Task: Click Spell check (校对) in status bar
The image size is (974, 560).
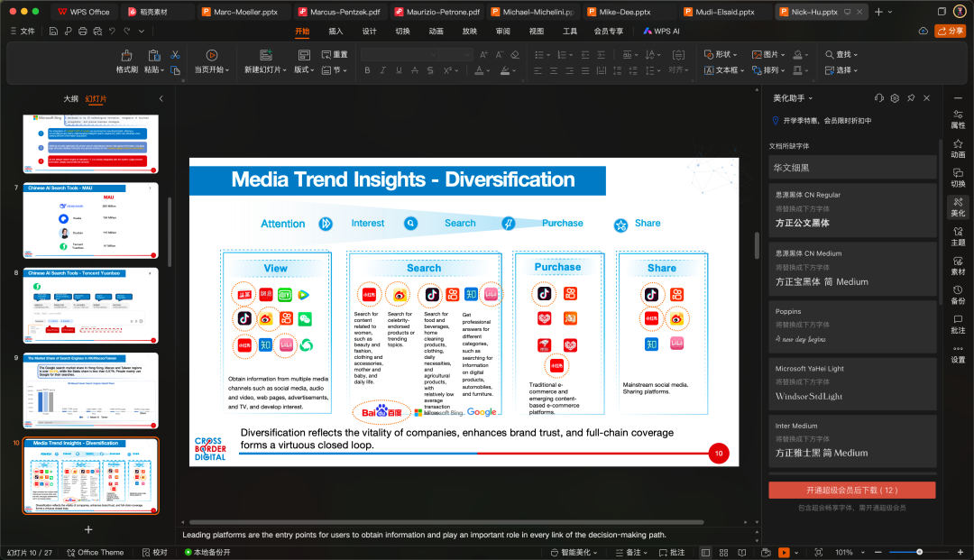Action: (x=155, y=552)
